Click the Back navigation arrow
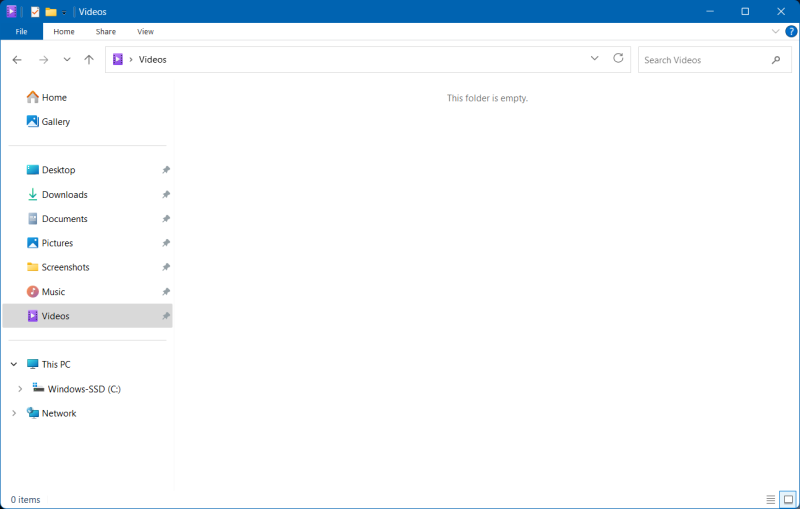 17,60
